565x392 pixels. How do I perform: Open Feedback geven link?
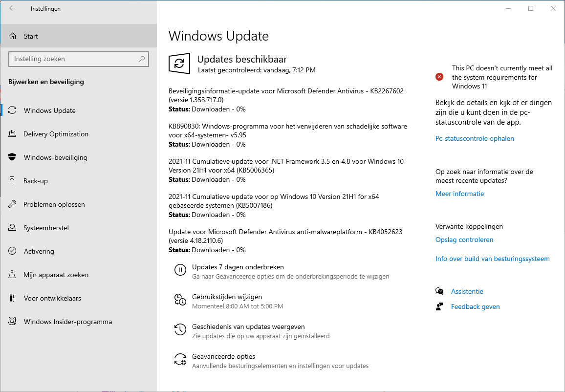[475, 306]
